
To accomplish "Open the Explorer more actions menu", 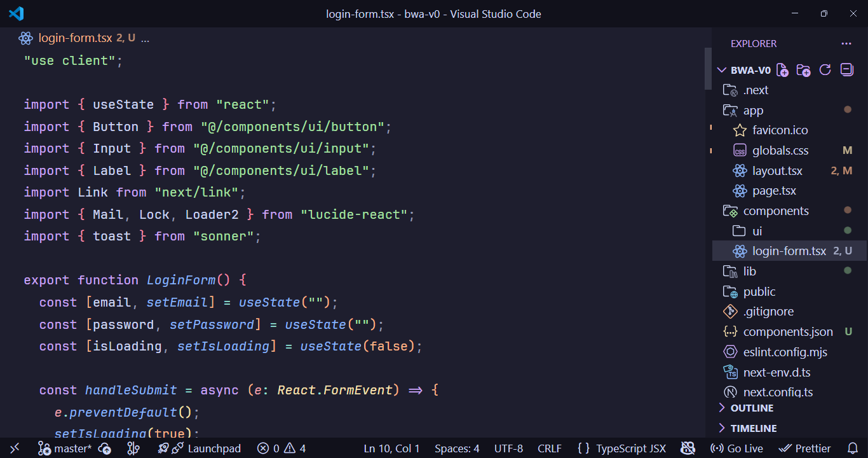I will click(x=846, y=44).
